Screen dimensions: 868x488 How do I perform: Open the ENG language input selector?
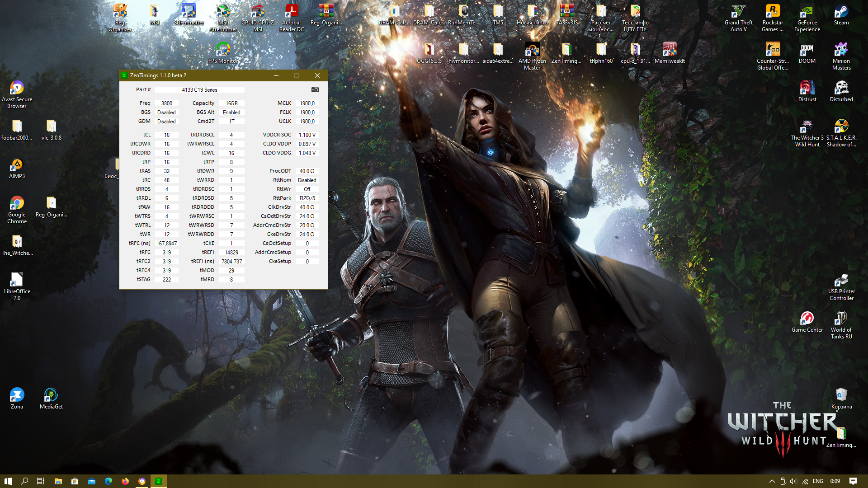(818, 481)
